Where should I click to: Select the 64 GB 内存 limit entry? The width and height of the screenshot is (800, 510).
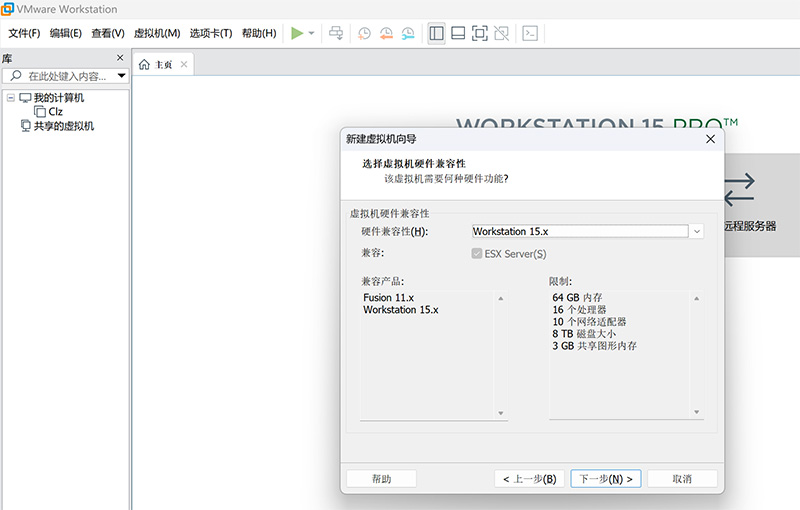pos(577,297)
